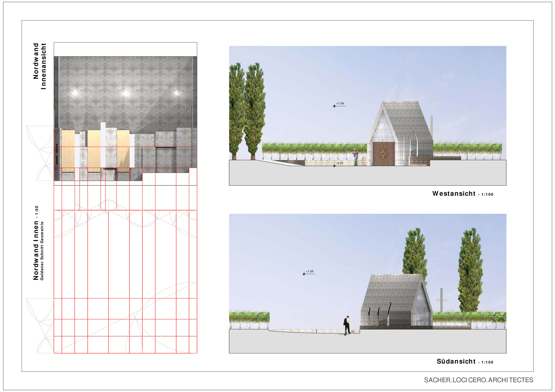Click the north wall interior rendering
The width and height of the screenshot is (555, 392).
pos(125,119)
